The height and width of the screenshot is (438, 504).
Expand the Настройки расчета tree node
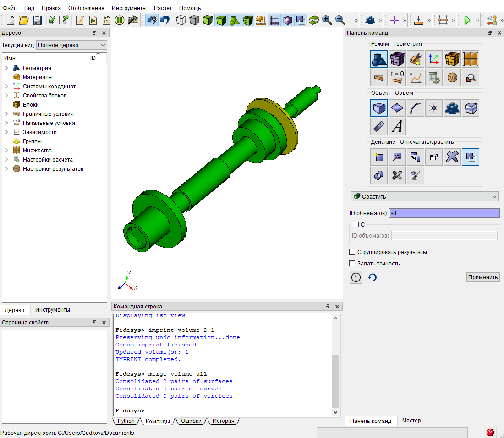(7, 160)
